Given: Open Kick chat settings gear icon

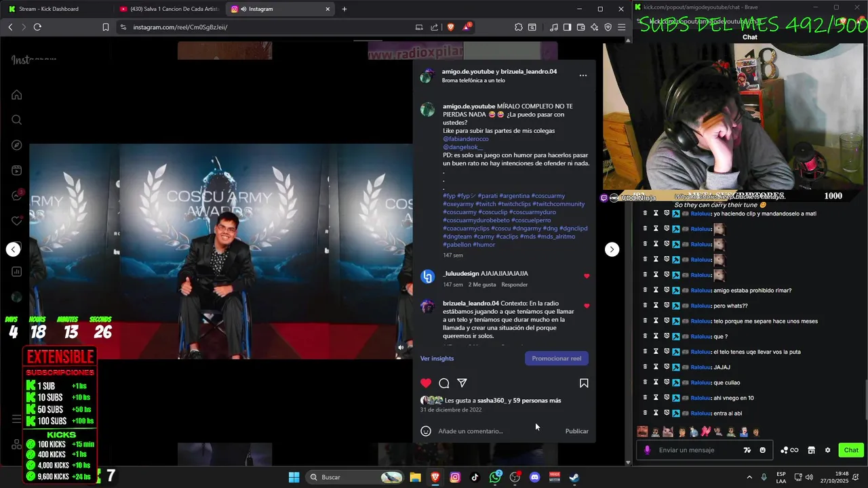Looking at the screenshot, I should point(827,450).
